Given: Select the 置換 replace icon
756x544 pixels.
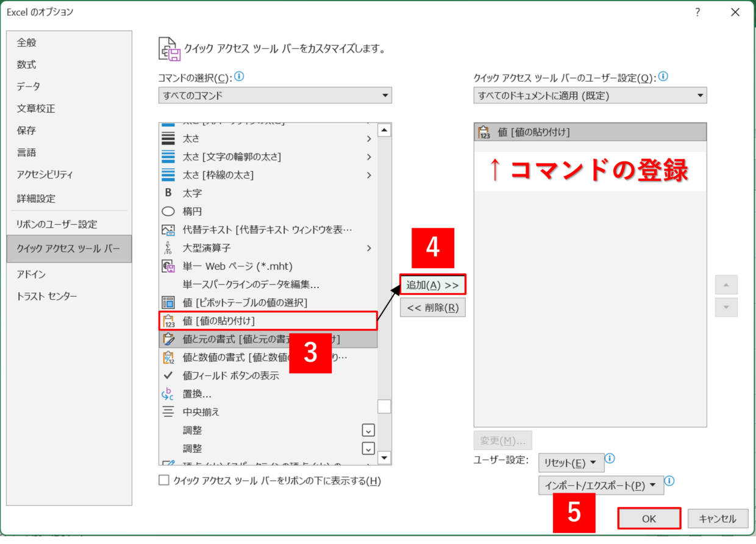Looking at the screenshot, I should [168, 394].
